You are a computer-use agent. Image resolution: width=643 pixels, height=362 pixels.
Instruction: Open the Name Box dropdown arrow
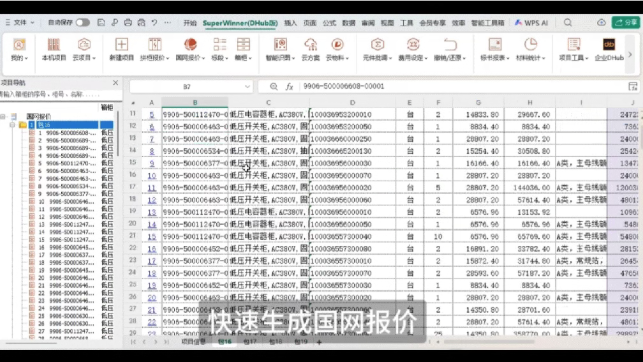point(247,87)
